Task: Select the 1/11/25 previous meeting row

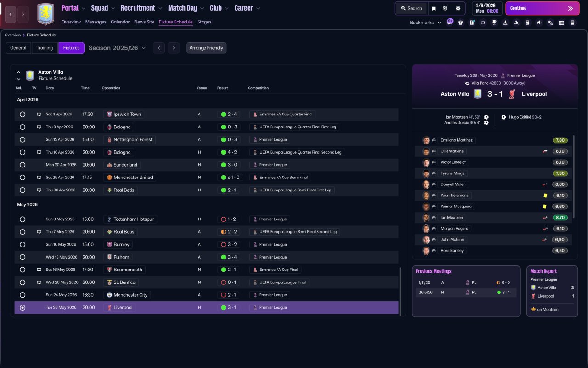Action: 466,283
